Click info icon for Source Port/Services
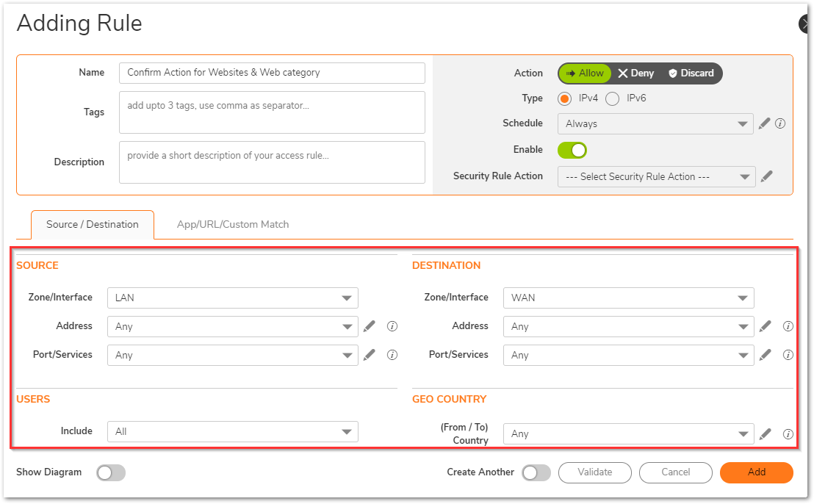This screenshot has width=814, height=504. pos(392,355)
